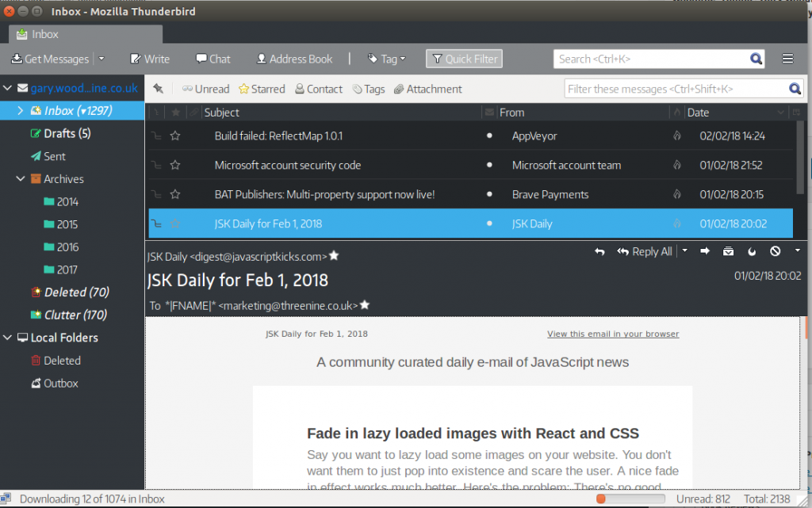The width and height of the screenshot is (812, 508).
Task: Switch to the Inbox tab
Action: point(86,34)
